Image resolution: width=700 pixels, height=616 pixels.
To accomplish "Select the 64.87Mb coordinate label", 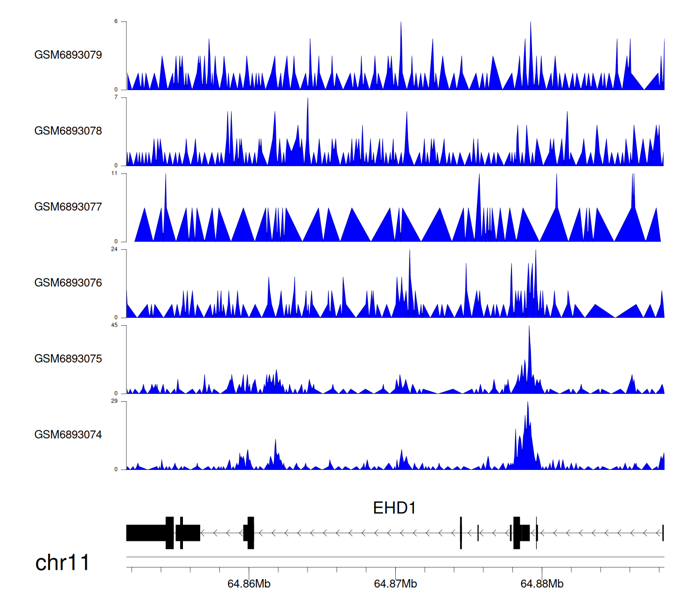I will (395, 584).
